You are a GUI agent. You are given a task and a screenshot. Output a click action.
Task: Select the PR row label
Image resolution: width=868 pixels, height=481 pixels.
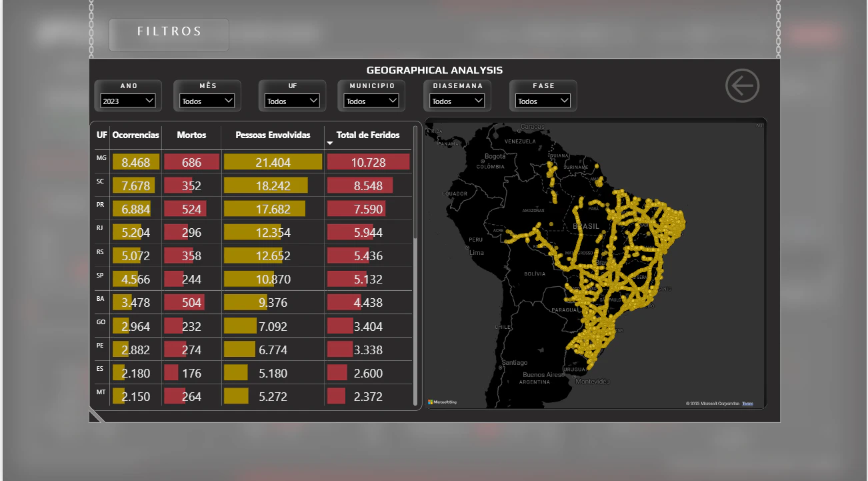(x=100, y=205)
